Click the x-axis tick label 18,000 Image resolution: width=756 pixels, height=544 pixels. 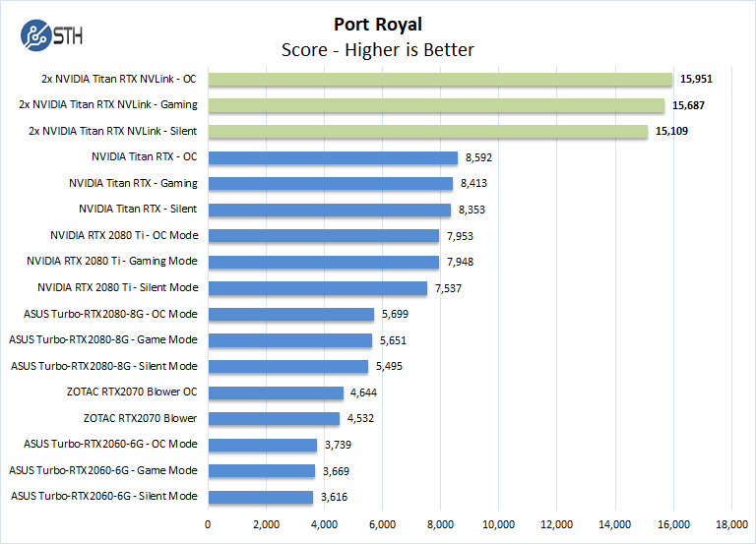tap(732, 524)
